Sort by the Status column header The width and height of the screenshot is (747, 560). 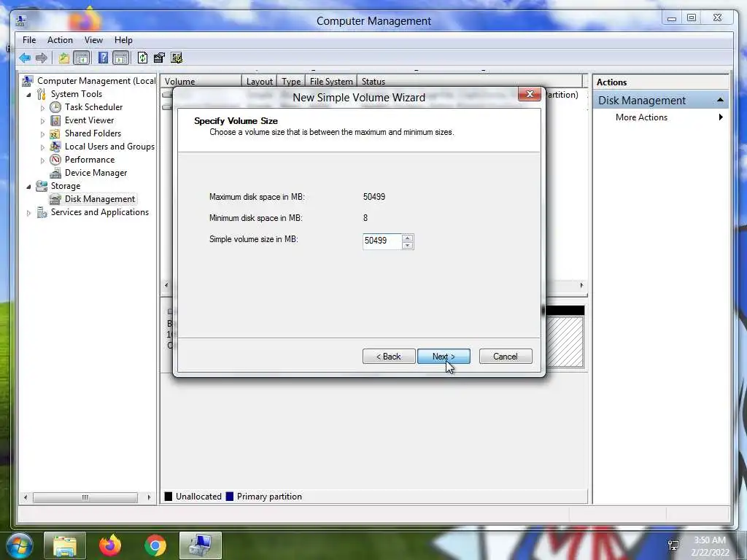pos(469,82)
